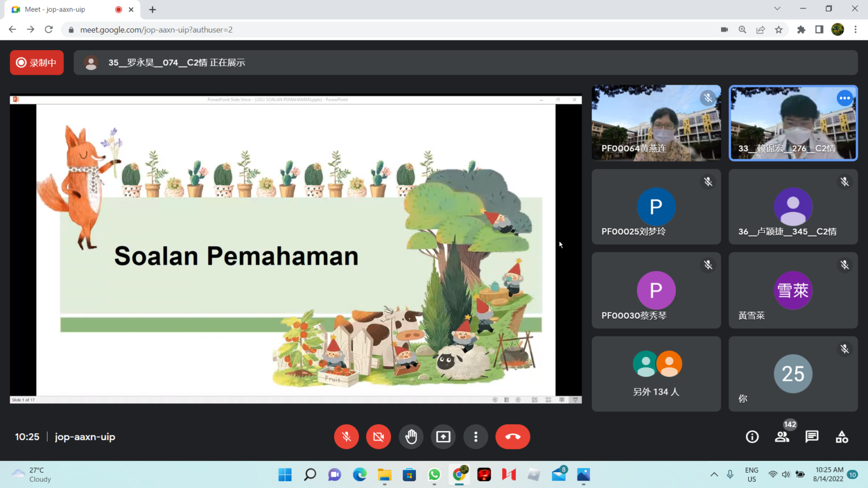View the 134 other participants tile
The width and height of the screenshot is (868, 488).
tap(656, 373)
